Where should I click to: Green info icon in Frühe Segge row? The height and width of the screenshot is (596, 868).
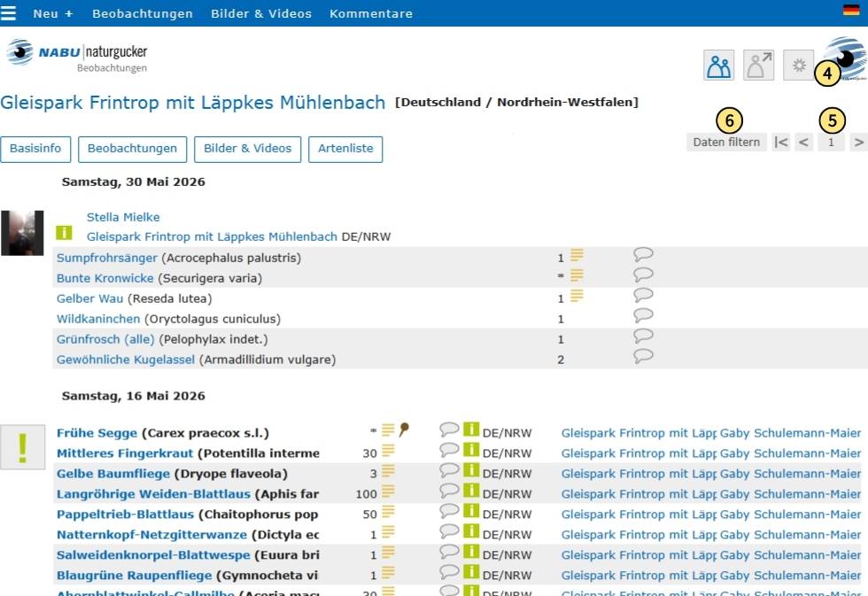(471, 429)
